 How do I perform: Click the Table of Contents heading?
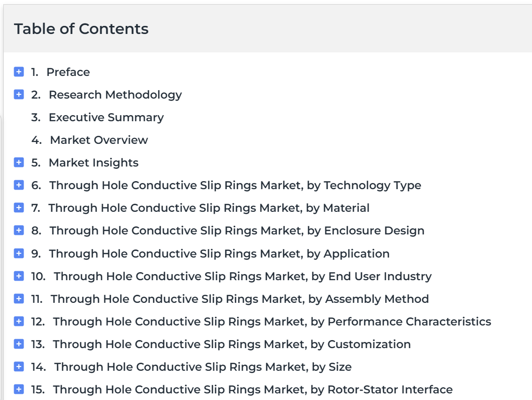click(x=81, y=29)
